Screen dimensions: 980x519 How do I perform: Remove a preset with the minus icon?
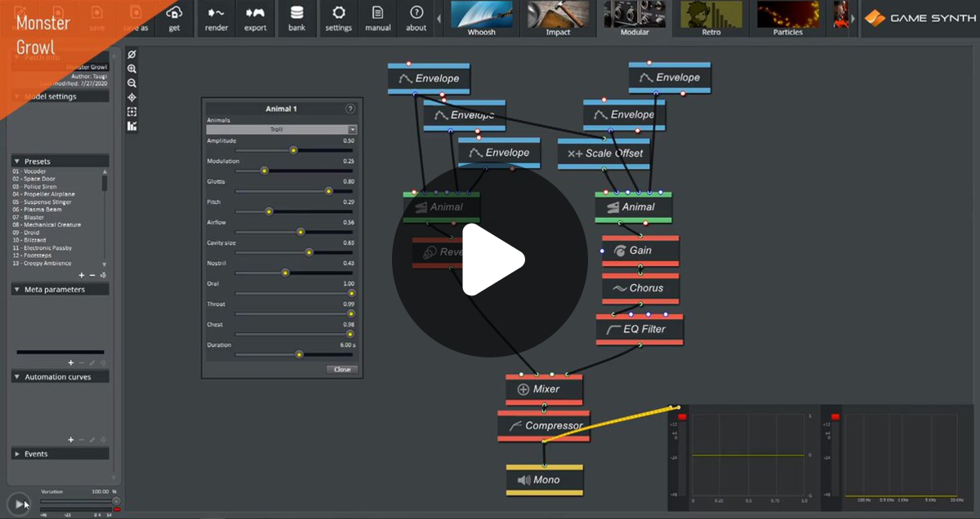[x=92, y=275]
